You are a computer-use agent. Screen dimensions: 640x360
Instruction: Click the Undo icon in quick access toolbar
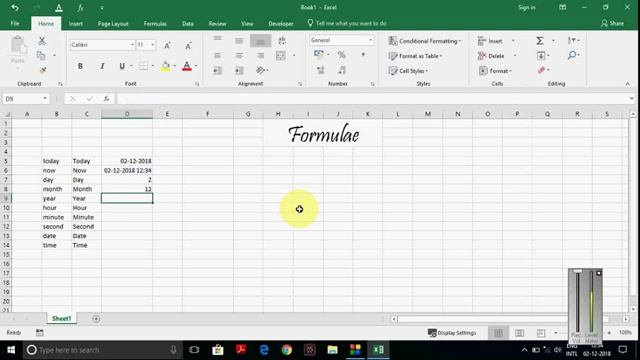tap(15, 8)
